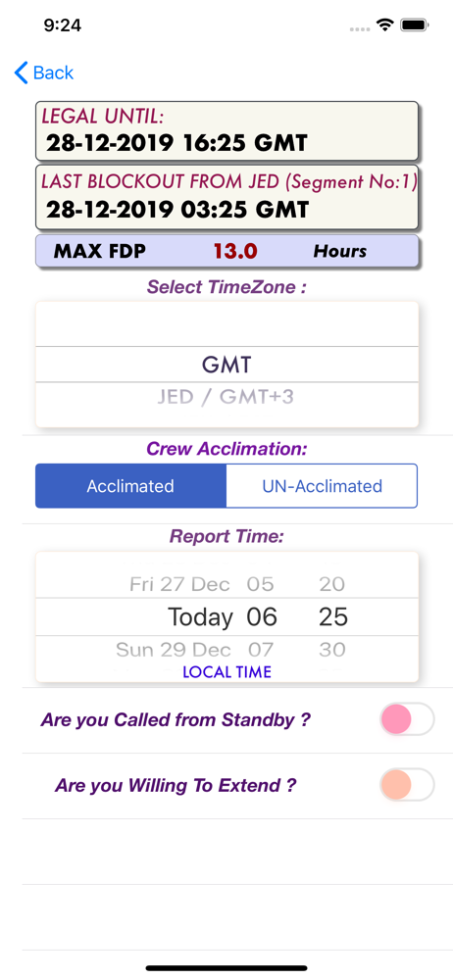Select minute 20 in report time picker
453x980 pixels.
pos(332,584)
